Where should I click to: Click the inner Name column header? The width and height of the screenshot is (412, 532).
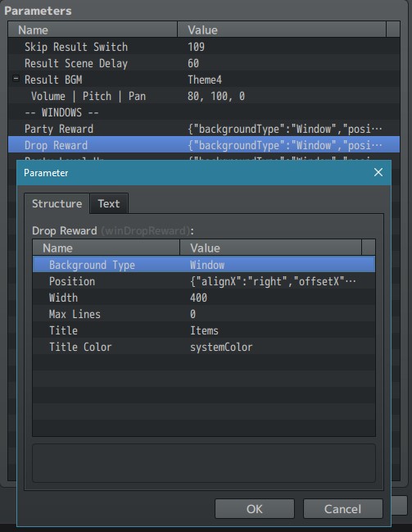[x=106, y=248]
